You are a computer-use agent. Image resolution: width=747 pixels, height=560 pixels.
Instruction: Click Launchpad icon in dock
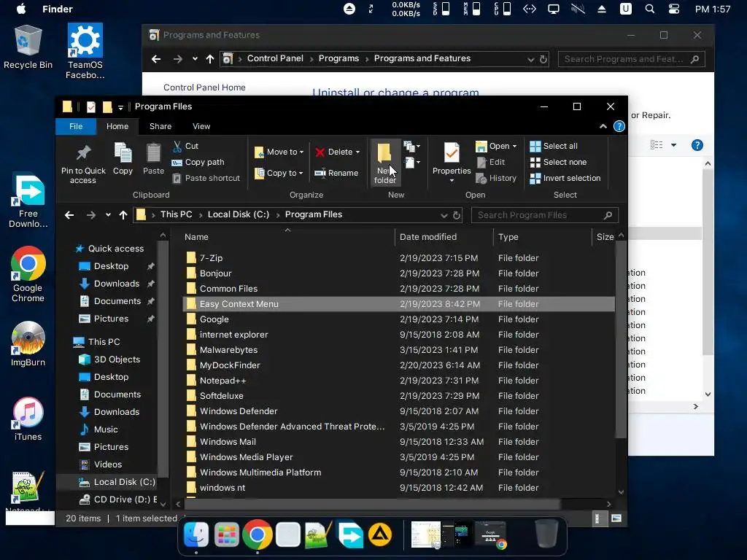[x=226, y=534]
